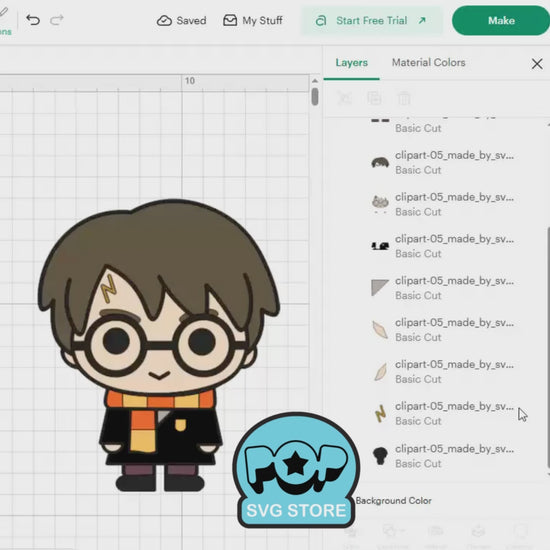
Task: Click the canvas vertical scrollbar thumb
Action: (x=315, y=96)
